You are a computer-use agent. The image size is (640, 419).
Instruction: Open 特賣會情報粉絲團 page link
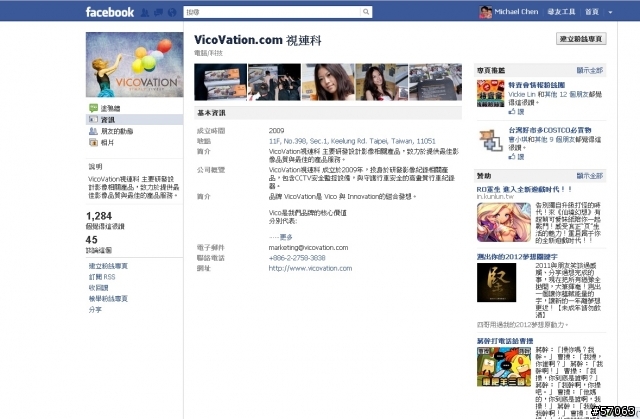[536, 85]
